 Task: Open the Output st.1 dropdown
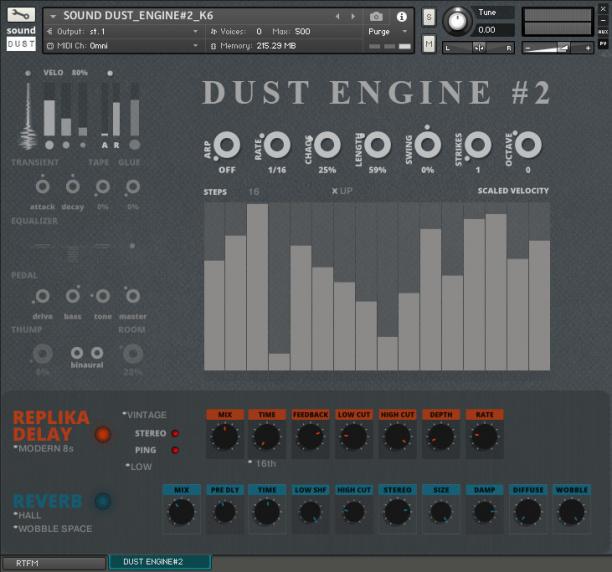pos(123,31)
